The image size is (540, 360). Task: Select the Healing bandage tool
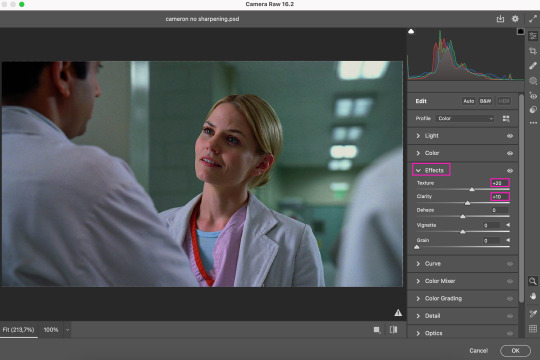[x=533, y=66]
